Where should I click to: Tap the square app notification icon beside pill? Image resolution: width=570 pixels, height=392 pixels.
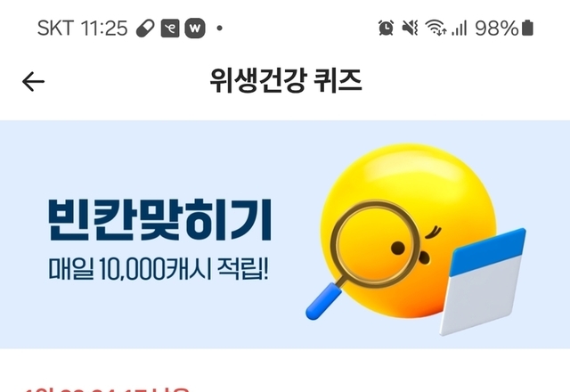[x=170, y=28]
